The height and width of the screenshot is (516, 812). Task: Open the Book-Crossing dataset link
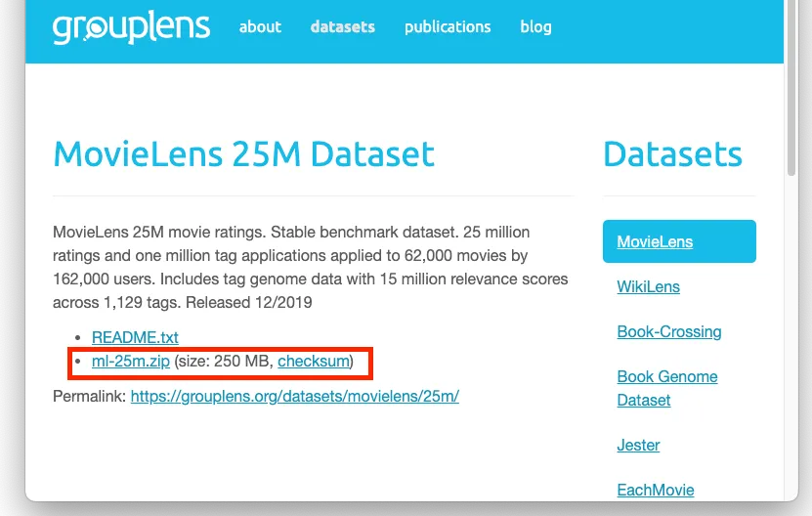pos(669,331)
